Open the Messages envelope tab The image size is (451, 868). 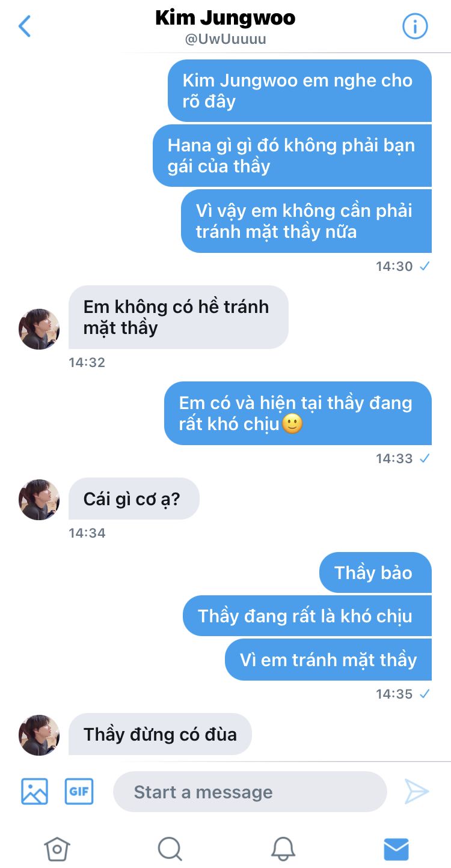click(396, 849)
